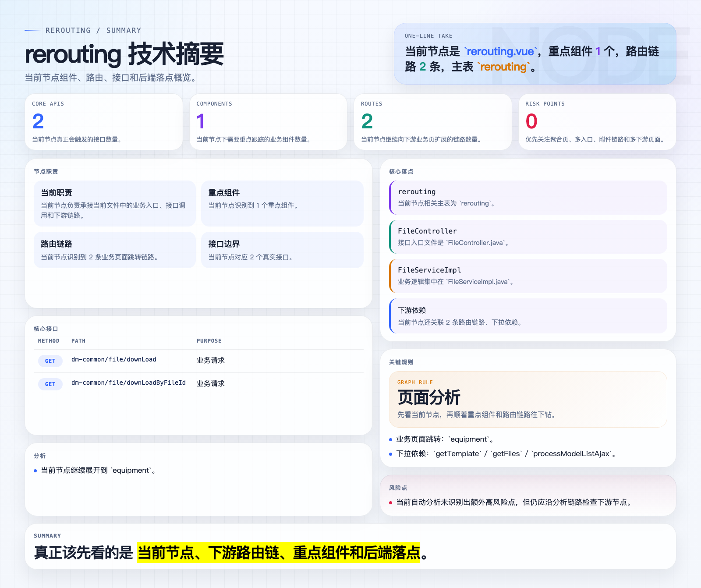Image resolution: width=701 pixels, height=588 pixels.
Task: Click the COMPONENTS stat card
Action: (268, 122)
